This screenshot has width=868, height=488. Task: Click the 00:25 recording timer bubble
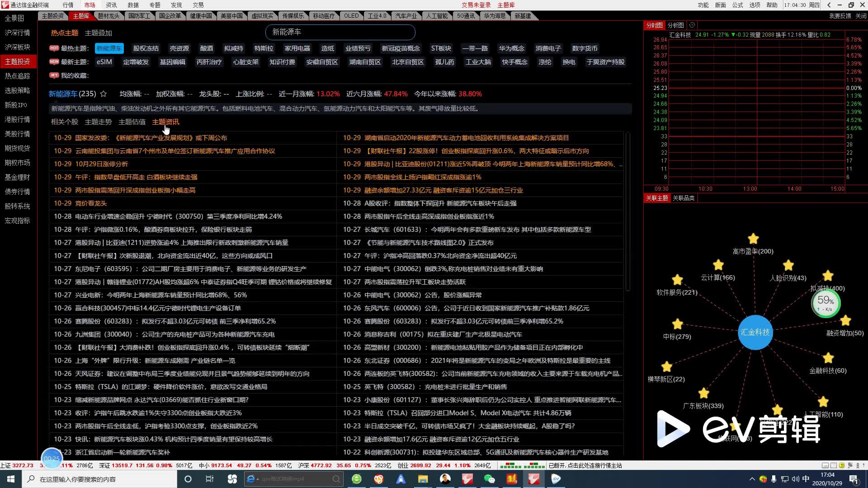tap(52, 458)
